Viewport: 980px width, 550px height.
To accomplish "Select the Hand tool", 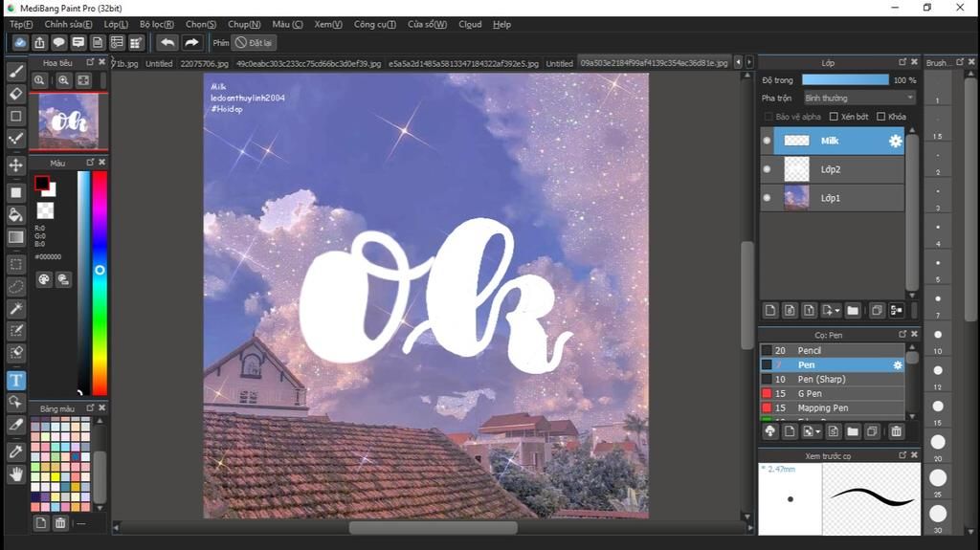I will [16, 474].
